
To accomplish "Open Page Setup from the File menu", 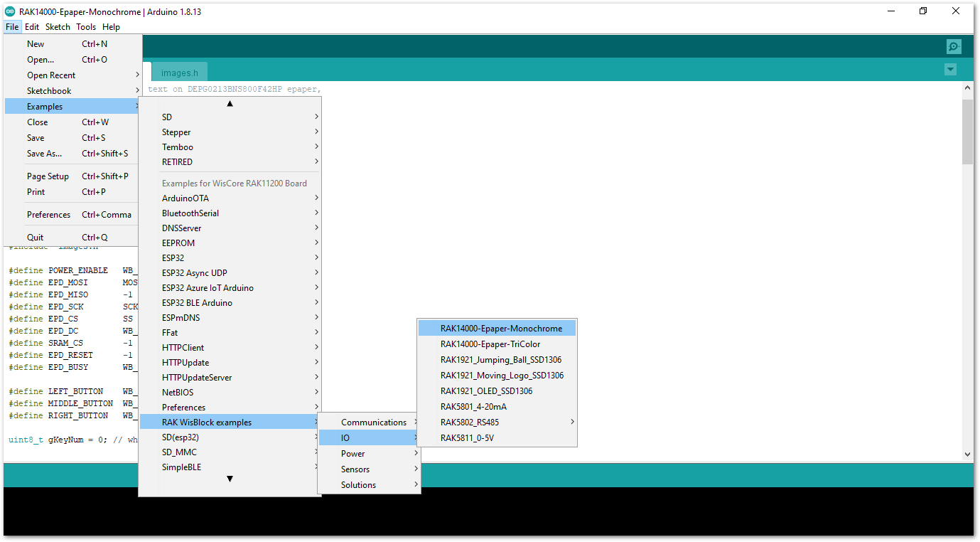I will pos(72,176).
